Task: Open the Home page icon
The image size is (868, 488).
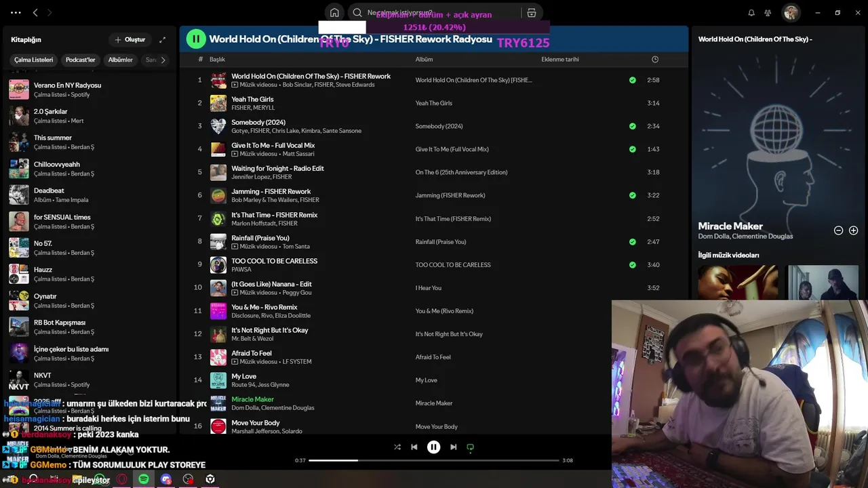Action: (x=334, y=12)
